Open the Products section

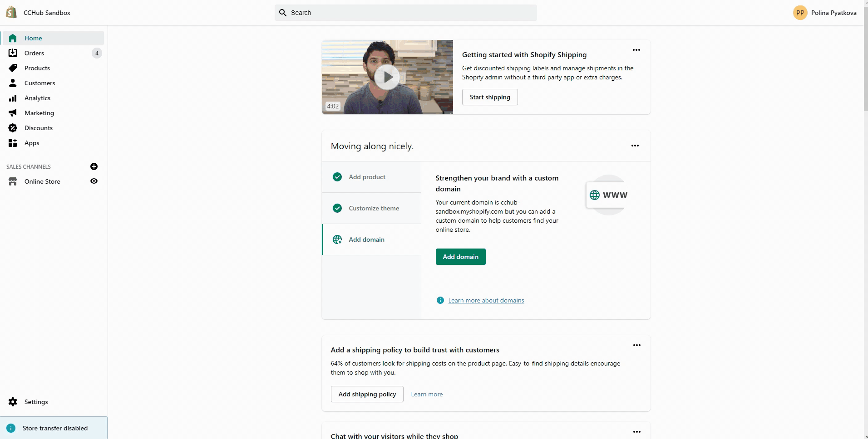click(37, 68)
